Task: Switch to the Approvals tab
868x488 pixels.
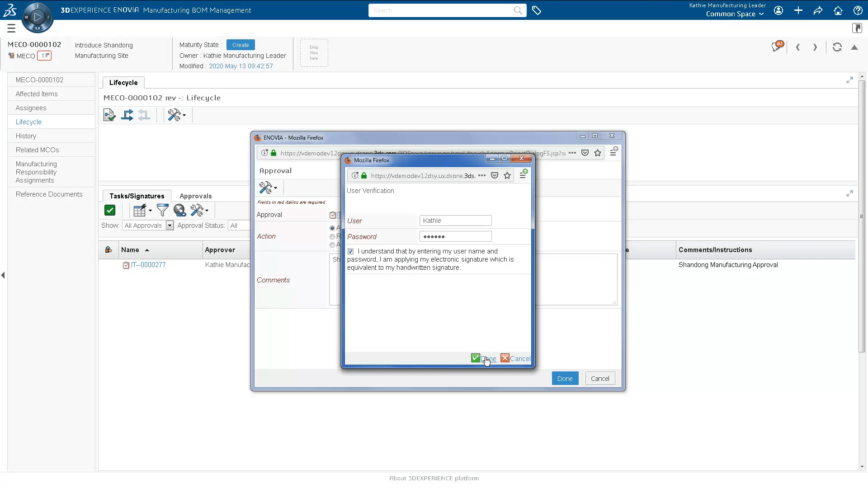Action: [x=195, y=196]
